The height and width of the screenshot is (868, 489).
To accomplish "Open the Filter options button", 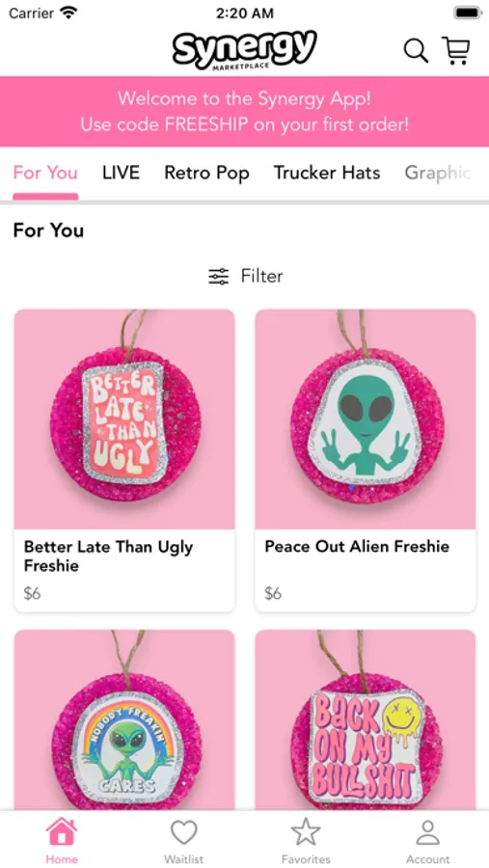I will coord(245,276).
